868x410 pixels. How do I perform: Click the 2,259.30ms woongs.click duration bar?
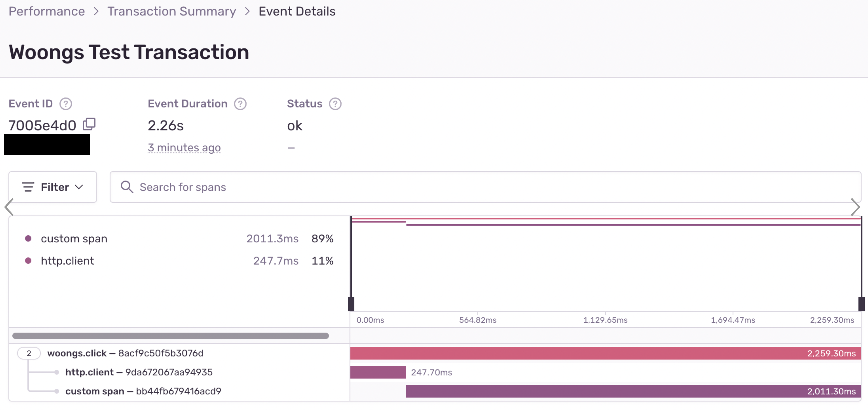tap(605, 353)
